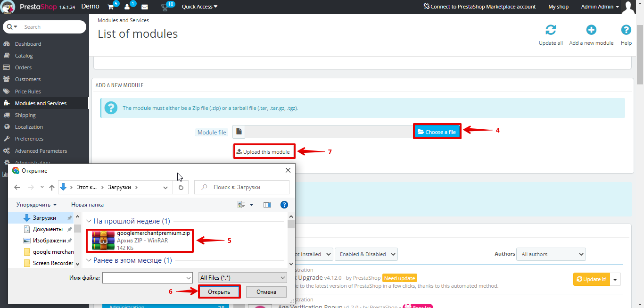Click the PrestaShop logo
This screenshot has width=644, height=308.
[8, 7]
